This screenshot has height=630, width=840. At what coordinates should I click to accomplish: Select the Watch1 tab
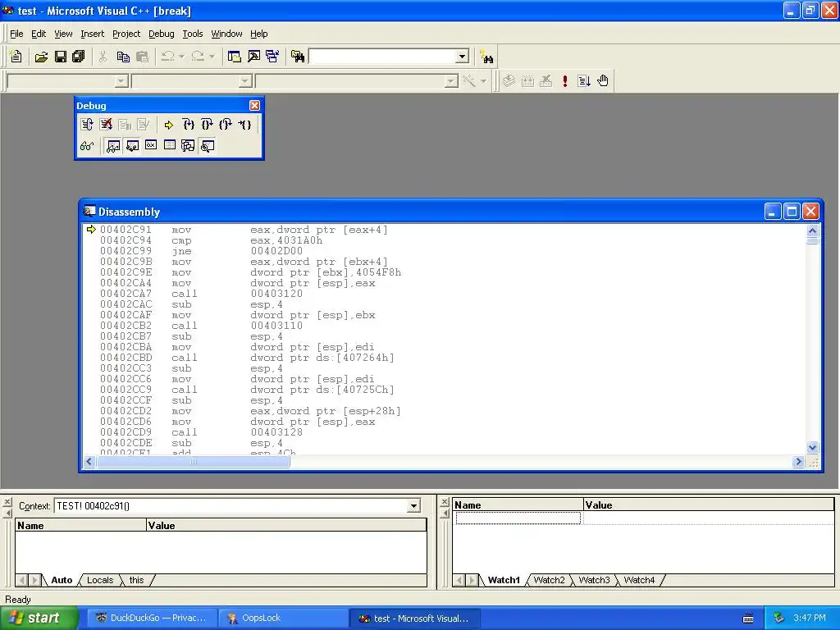coord(504,580)
